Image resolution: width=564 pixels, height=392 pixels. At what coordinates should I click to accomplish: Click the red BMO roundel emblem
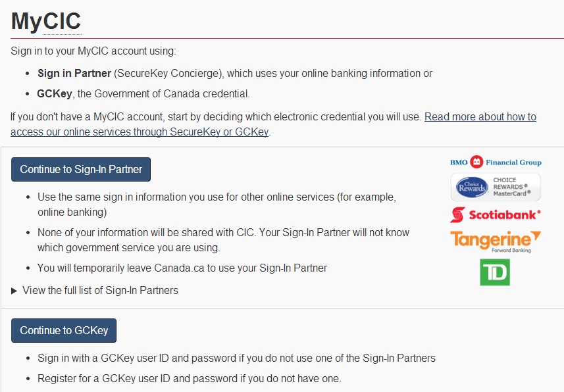coord(476,162)
